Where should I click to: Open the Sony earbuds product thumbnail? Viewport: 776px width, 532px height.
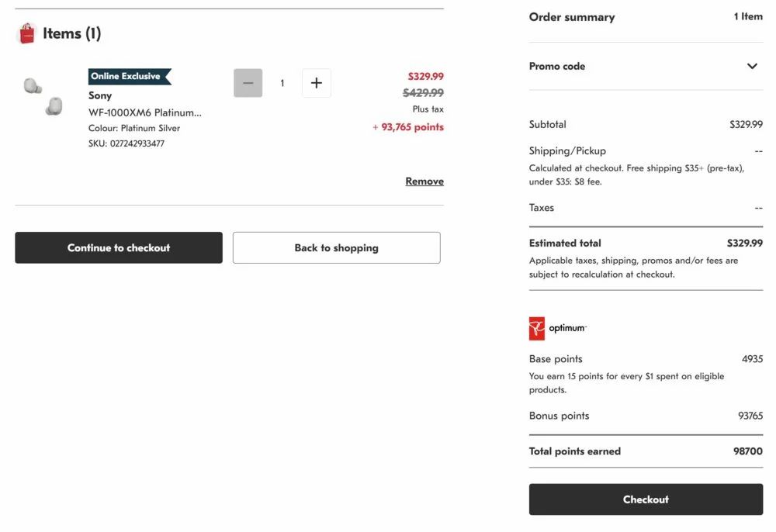pyautogui.click(x=43, y=96)
